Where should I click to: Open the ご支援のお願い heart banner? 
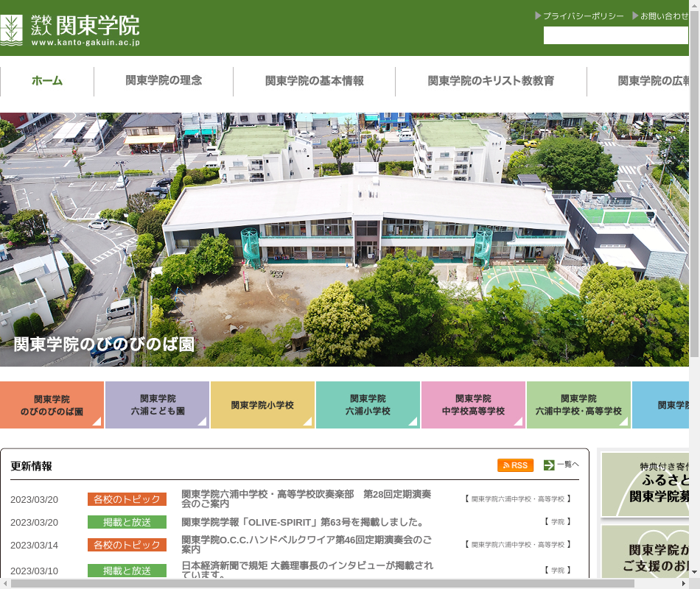pyautogui.click(x=645, y=551)
